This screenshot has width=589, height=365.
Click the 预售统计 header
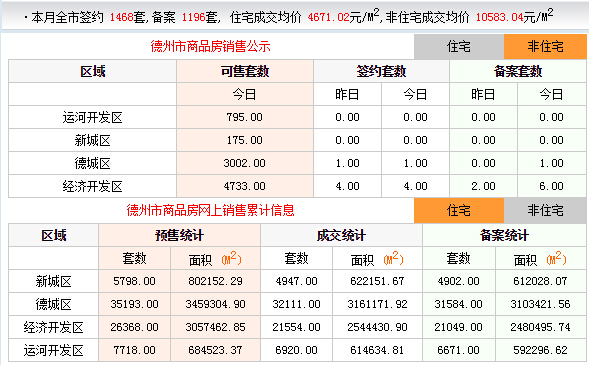coord(180,235)
